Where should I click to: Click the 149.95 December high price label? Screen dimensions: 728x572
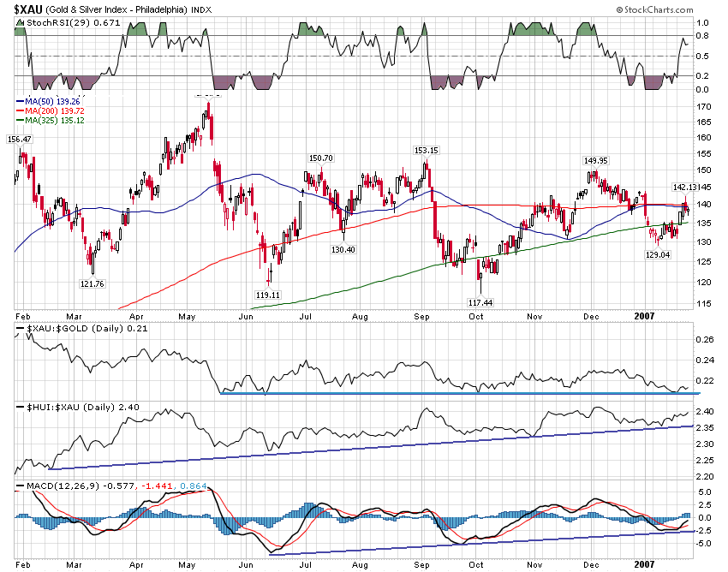595,160
